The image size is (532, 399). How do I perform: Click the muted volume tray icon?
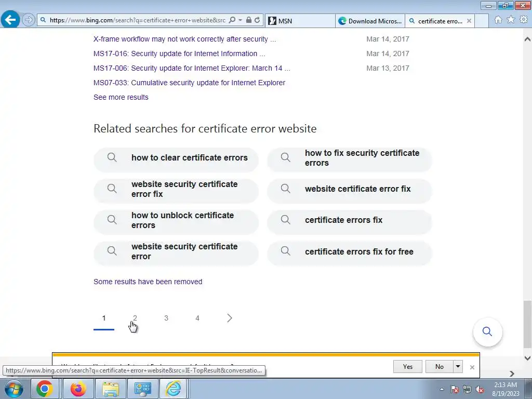pyautogui.click(x=480, y=389)
